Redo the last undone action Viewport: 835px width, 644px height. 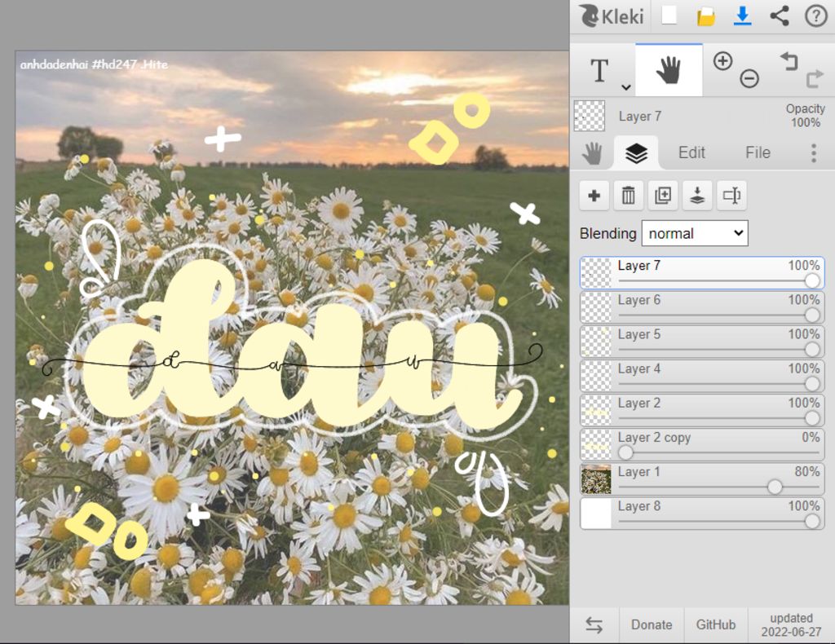tap(815, 79)
